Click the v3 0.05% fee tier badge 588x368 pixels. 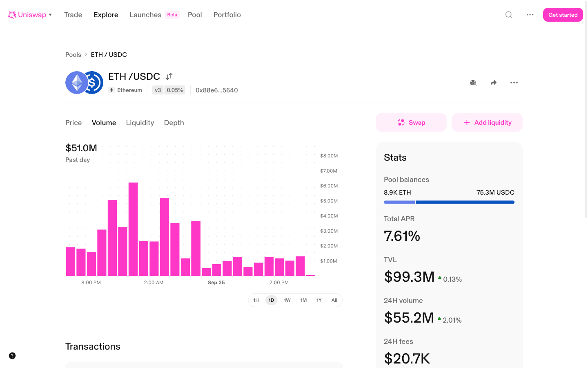[169, 90]
